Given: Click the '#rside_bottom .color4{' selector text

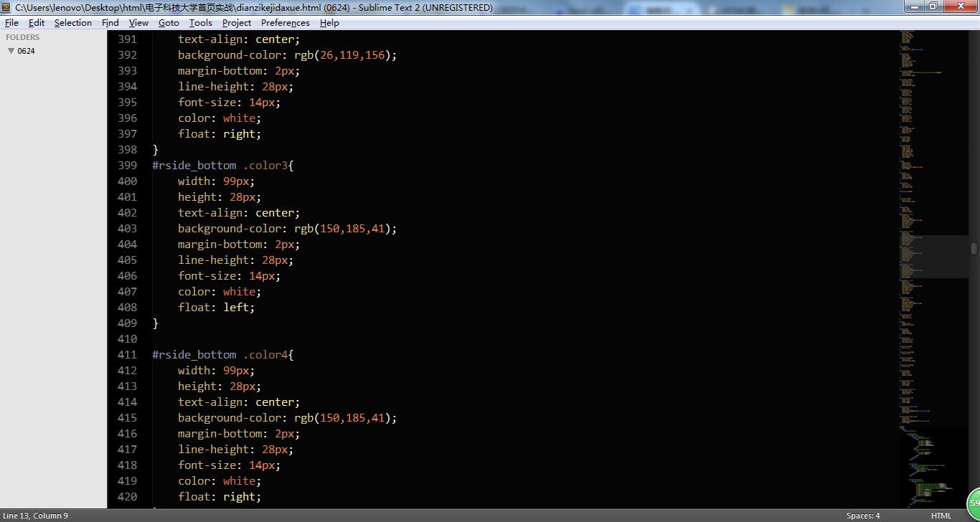Looking at the screenshot, I should [223, 355].
